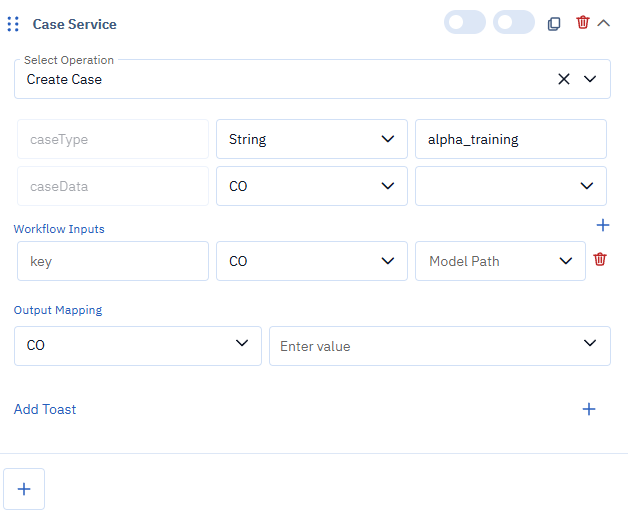Screen dimensions: 628x510
Task: Click the duplicate Case Service icon
Action: (554, 23)
